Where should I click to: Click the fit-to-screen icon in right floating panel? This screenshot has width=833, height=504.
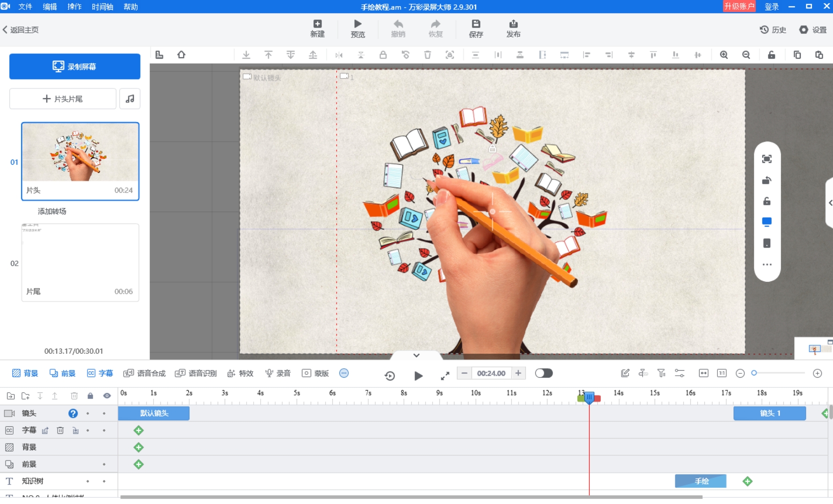(767, 159)
